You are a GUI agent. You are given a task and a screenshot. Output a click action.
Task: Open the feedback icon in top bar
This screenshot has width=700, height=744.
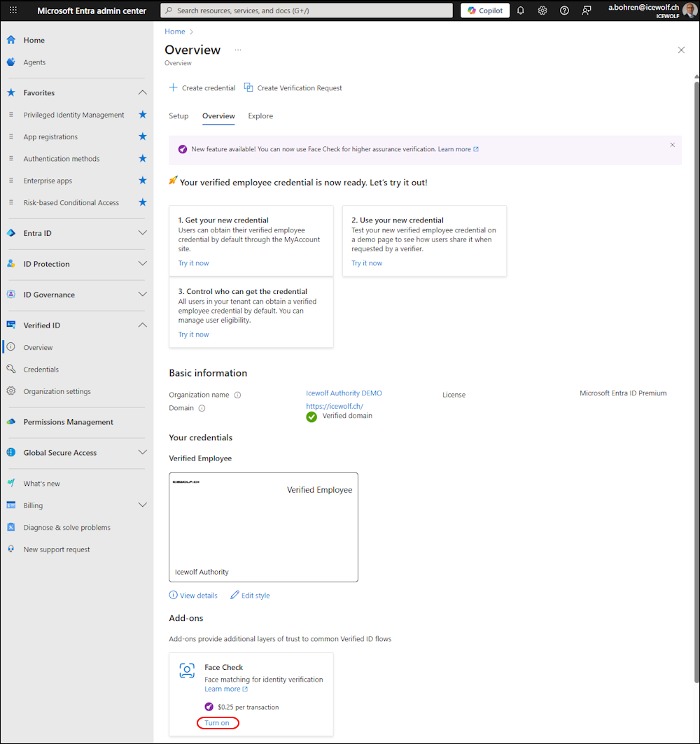pos(587,10)
